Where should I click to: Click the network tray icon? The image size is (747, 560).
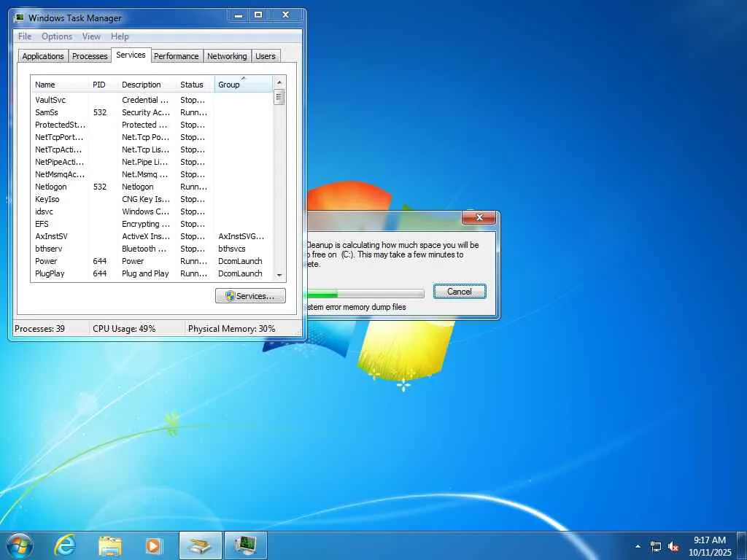[656, 547]
